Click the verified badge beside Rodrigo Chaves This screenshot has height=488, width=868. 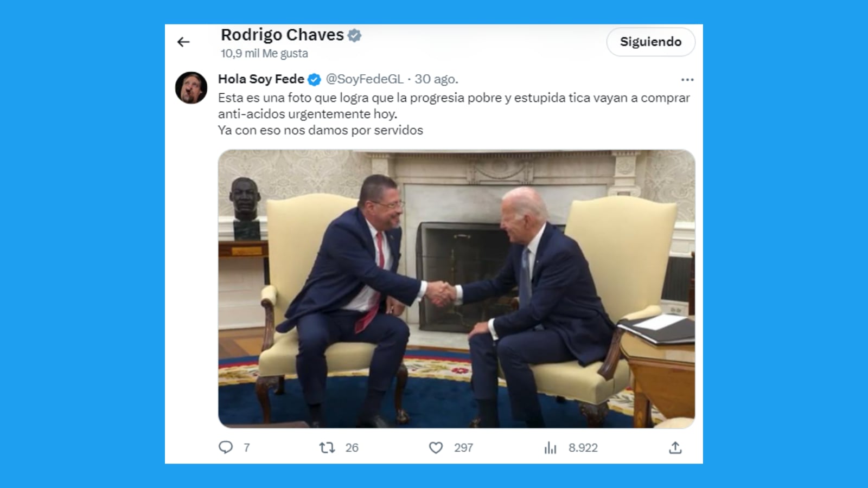tap(354, 35)
